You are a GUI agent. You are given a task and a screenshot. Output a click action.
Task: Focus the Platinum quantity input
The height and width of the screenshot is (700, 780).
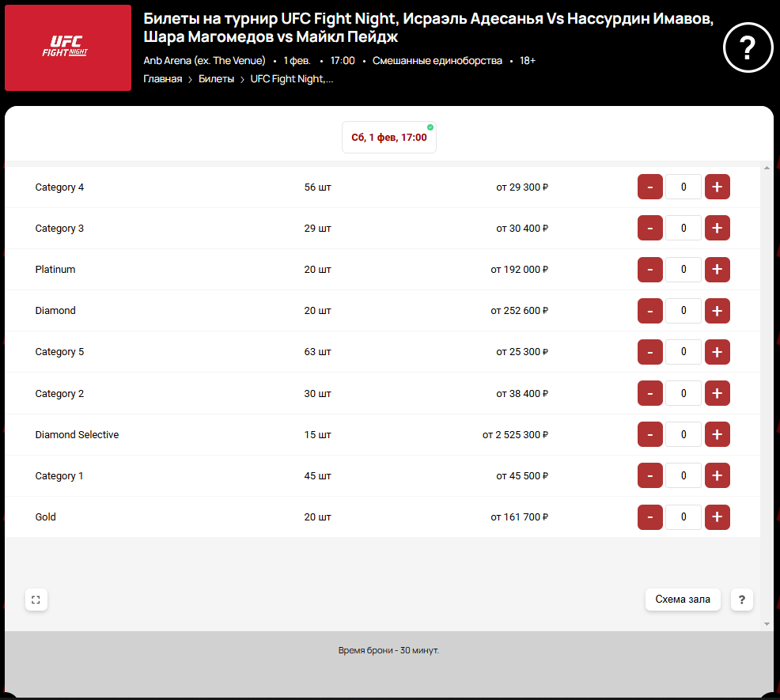[x=683, y=270]
